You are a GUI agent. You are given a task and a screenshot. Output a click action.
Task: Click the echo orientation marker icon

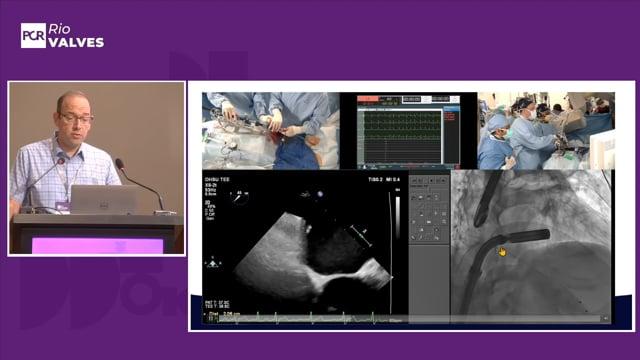[213, 263]
